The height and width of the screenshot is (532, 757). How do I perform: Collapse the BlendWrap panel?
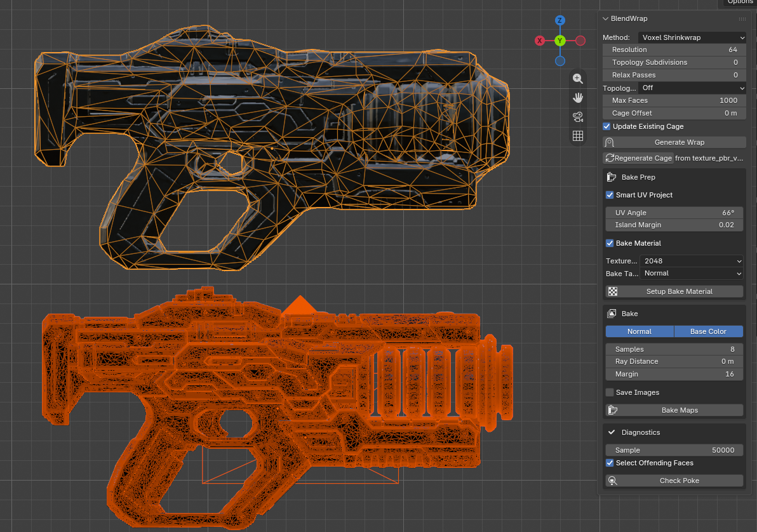(x=605, y=19)
